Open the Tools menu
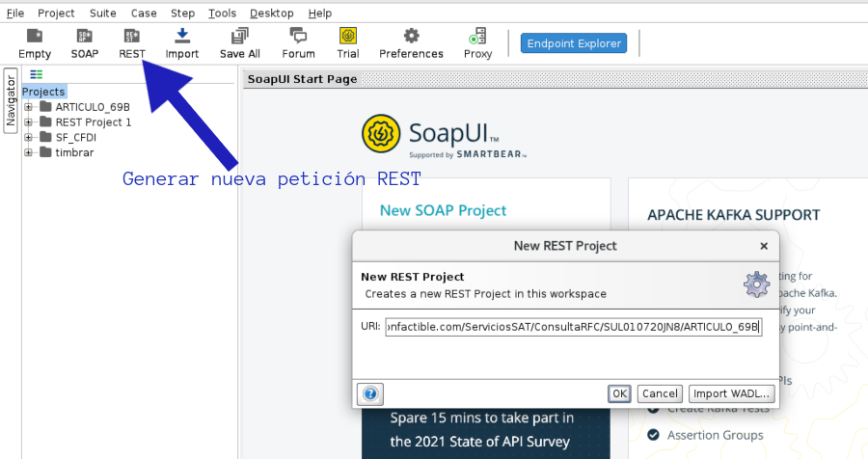Viewport: 868px width, 459px height. click(x=222, y=13)
